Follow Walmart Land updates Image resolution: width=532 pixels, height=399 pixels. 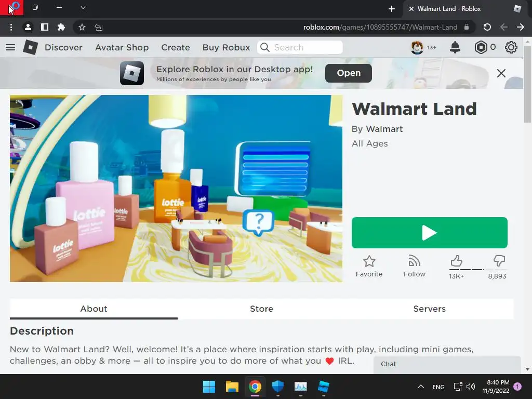(x=414, y=267)
